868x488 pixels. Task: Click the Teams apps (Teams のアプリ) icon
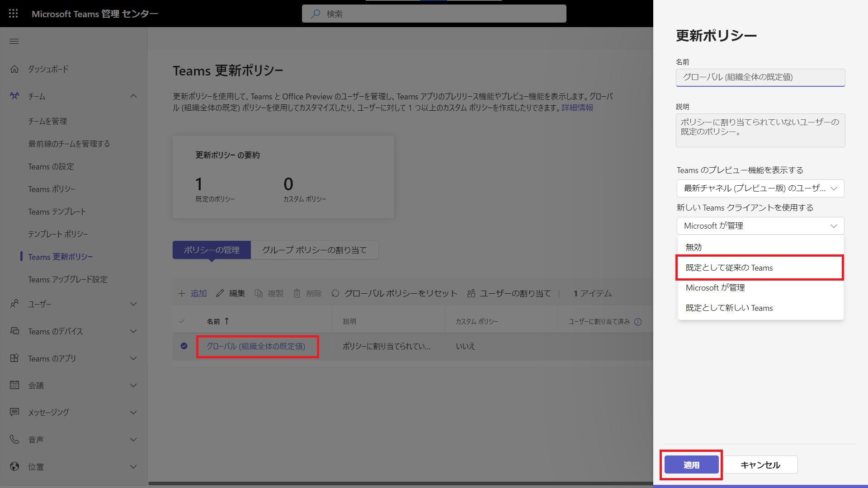click(x=14, y=358)
